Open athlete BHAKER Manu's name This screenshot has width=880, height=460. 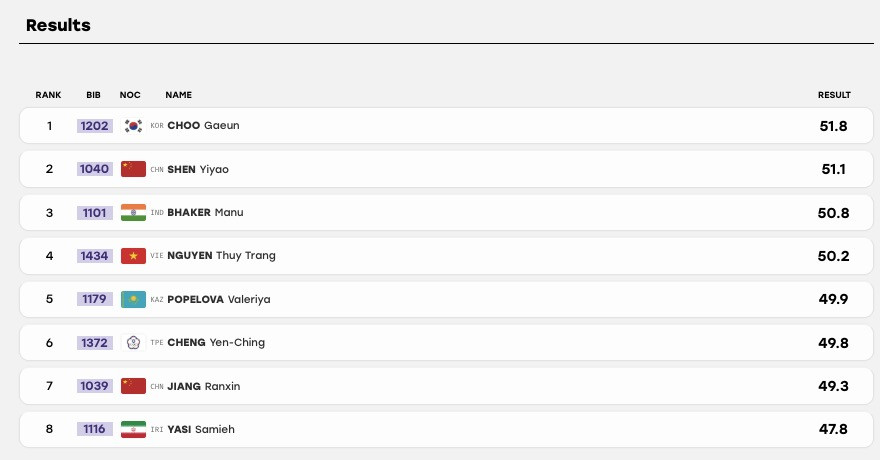pyautogui.click(x=205, y=213)
